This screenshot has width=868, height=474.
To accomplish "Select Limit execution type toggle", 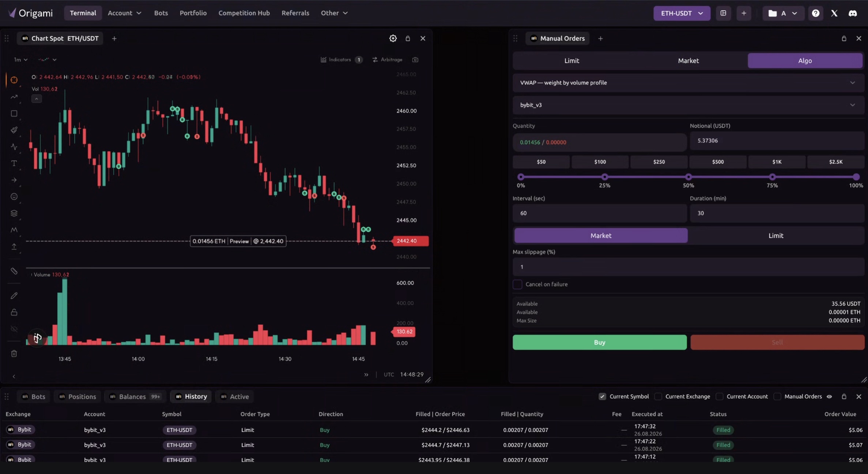I will [x=776, y=236].
